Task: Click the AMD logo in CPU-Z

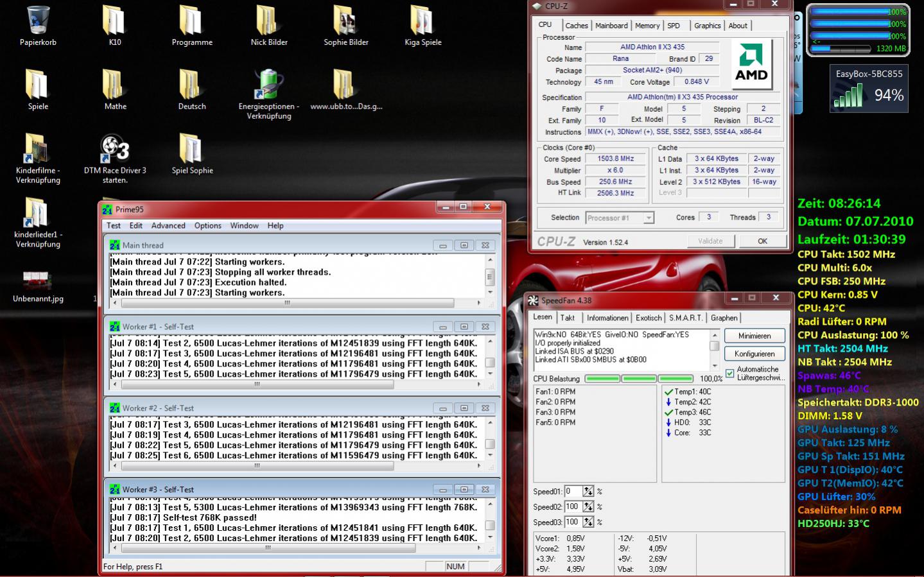Action: [751, 64]
